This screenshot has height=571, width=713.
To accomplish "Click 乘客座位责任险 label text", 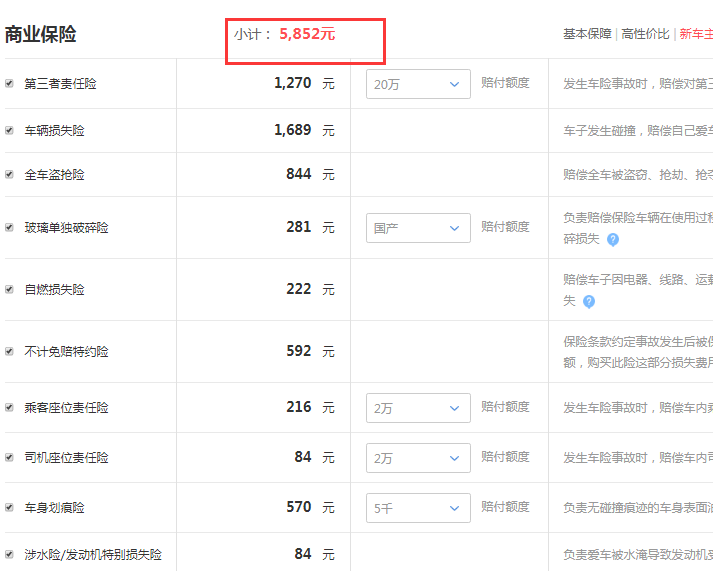I will pos(66,407).
